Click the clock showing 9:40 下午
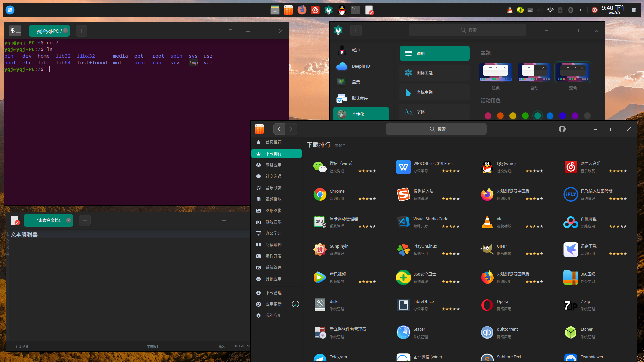 [614, 9]
